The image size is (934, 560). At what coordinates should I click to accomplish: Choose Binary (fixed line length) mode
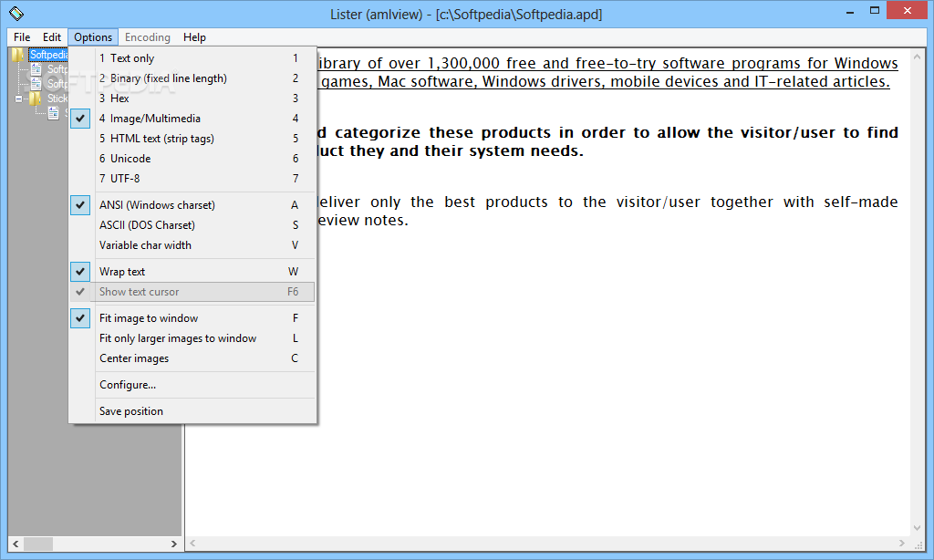192,78
